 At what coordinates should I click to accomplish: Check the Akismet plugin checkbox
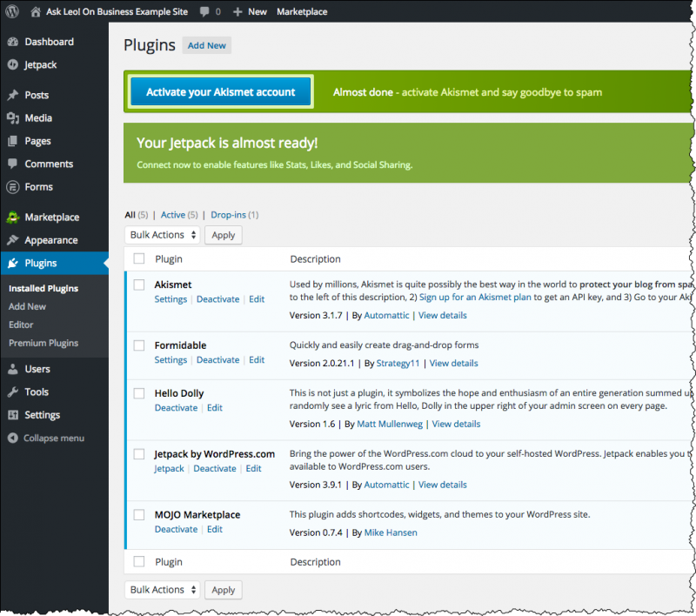click(x=139, y=285)
